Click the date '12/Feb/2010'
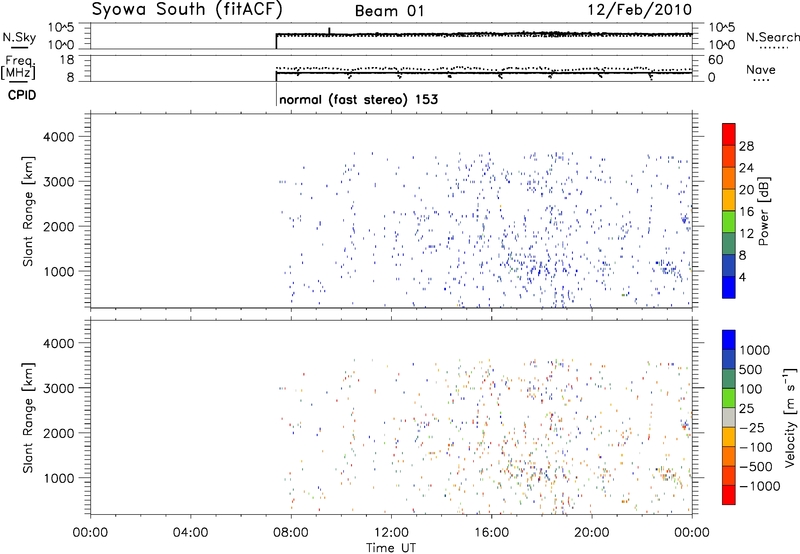Image resolution: width=800 pixels, height=554 pixels. pos(639,10)
